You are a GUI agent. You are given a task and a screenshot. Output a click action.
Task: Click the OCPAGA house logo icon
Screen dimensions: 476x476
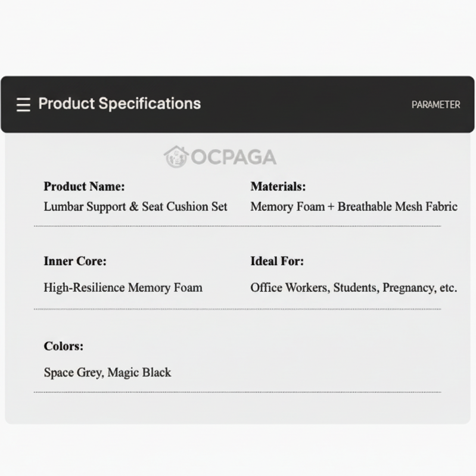pos(176,157)
